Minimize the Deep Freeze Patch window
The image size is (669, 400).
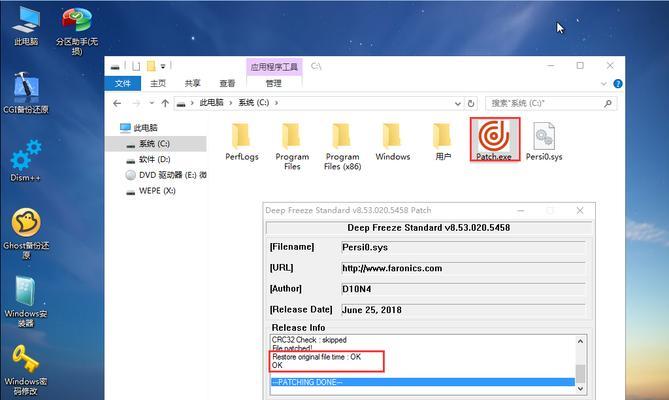point(521,211)
